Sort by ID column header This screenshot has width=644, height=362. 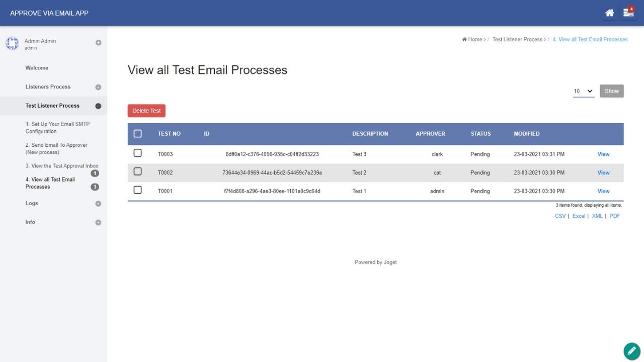click(x=207, y=134)
